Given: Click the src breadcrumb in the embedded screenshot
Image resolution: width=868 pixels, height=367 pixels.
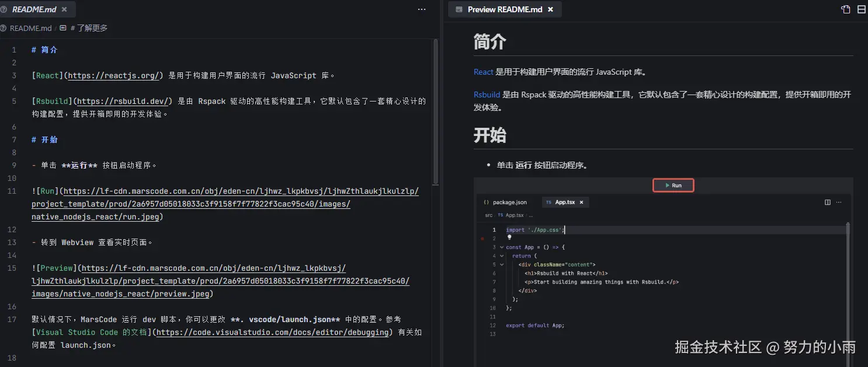Looking at the screenshot, I should (488, 215).
